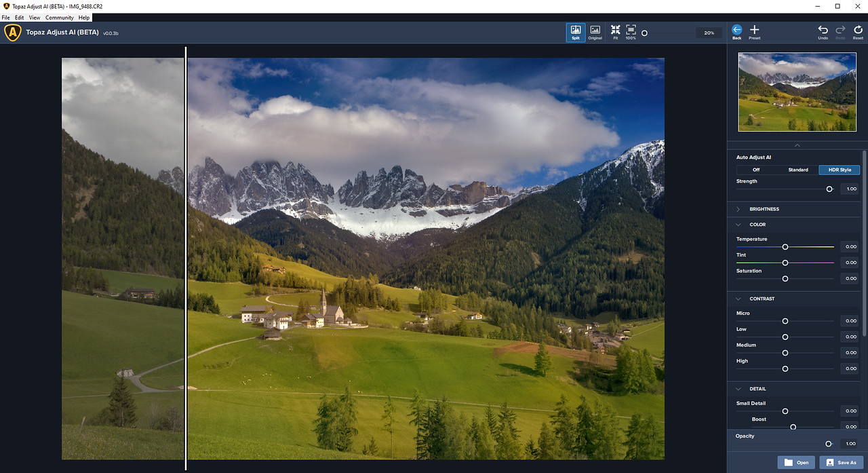Image resolution: width=868 pixels, height=473 pixels.
Task: Click the Temperature slider handle
Action: pyautogui.click(x=785, y=247)
